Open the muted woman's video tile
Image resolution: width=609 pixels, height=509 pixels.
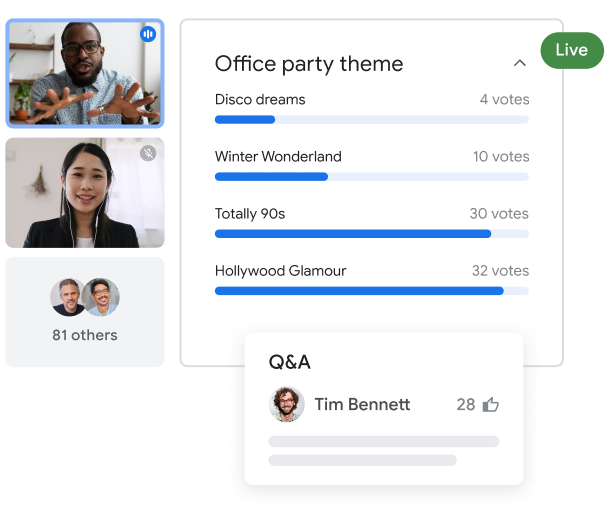pyautogui.click(x=85, y=193)
